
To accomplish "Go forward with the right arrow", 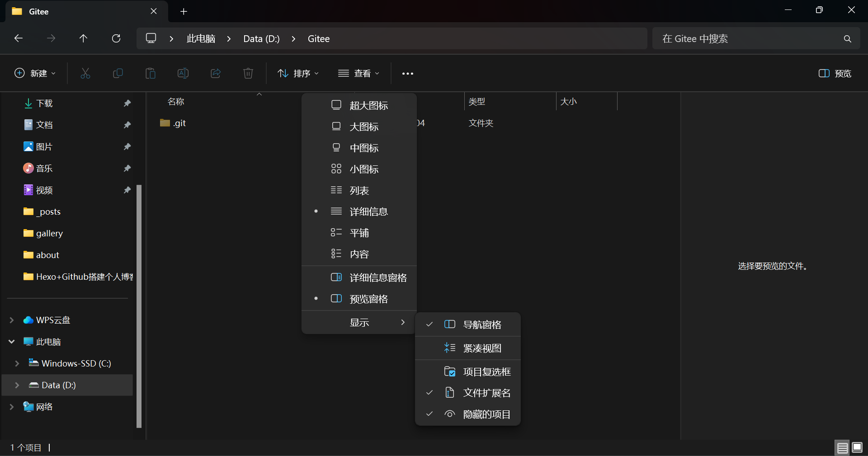I will (x=51, y=38).
